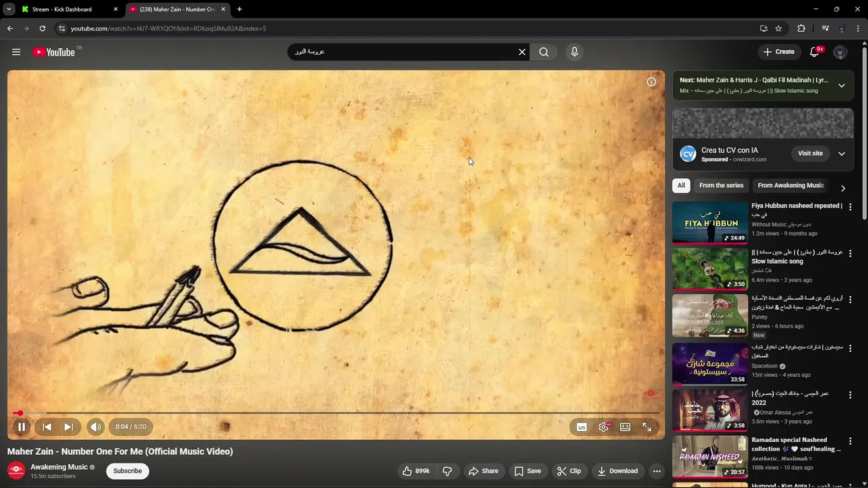This screenshot has width=868, height=488.
Task: Pause the video
Action: [21, 427]
